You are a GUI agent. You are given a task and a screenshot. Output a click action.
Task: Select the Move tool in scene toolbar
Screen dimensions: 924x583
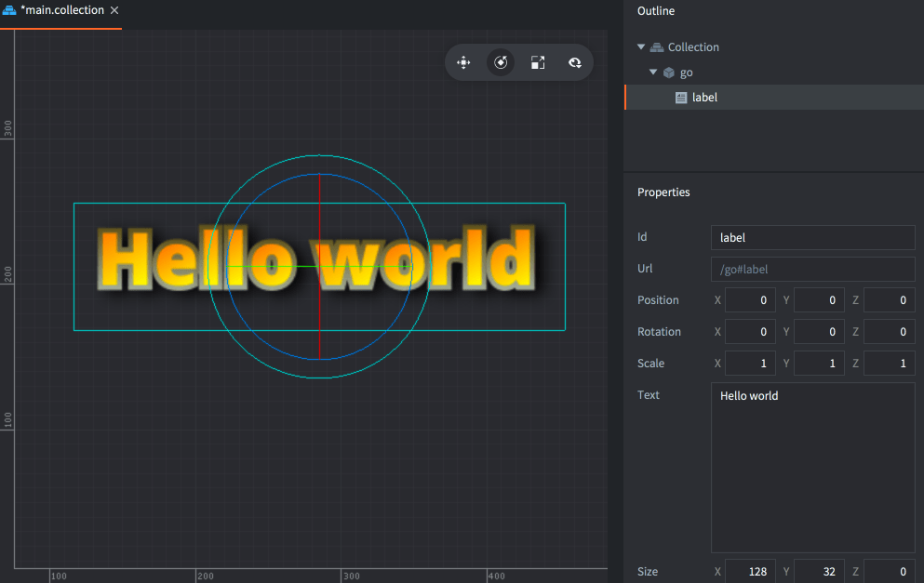click(x=462, y=62)
